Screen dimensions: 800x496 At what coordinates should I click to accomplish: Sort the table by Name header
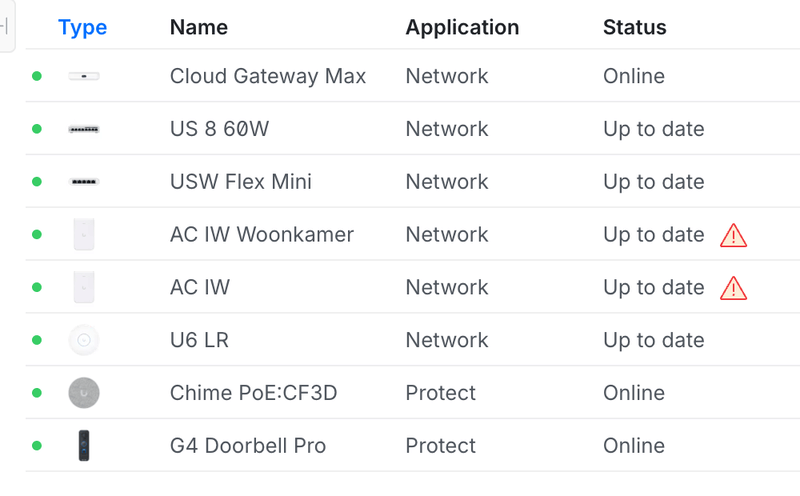tap(198, 28)
